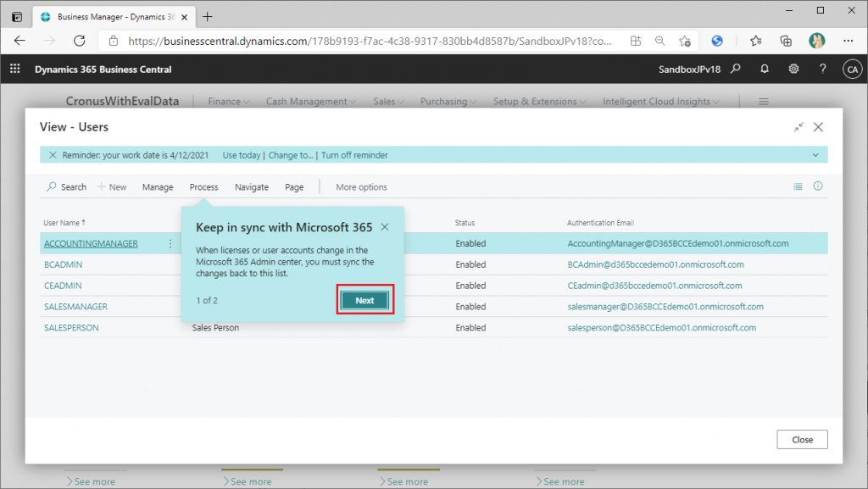This screenshot has height=489, width=868.
Task: Expand the Finance navigation menu
Action: click(229, 101)
